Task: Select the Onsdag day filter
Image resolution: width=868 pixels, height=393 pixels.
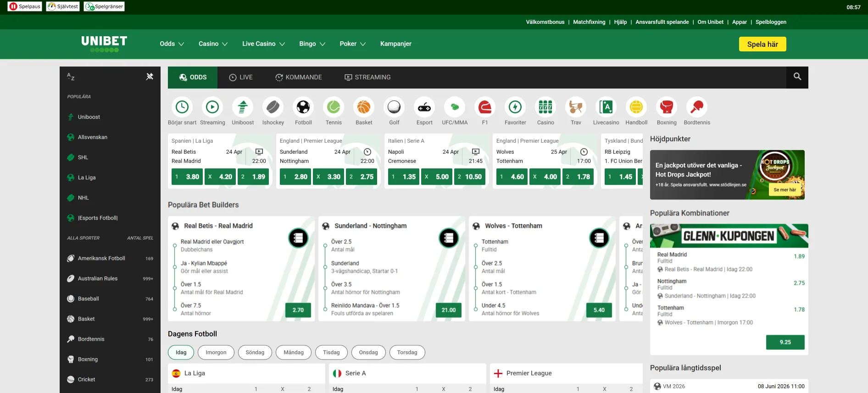Action: (x=368, y=352)
